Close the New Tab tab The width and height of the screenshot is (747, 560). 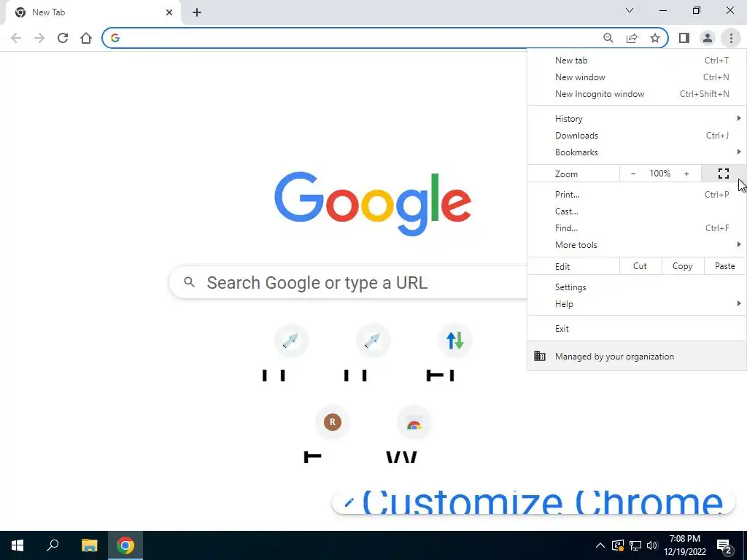click(169, 12)
